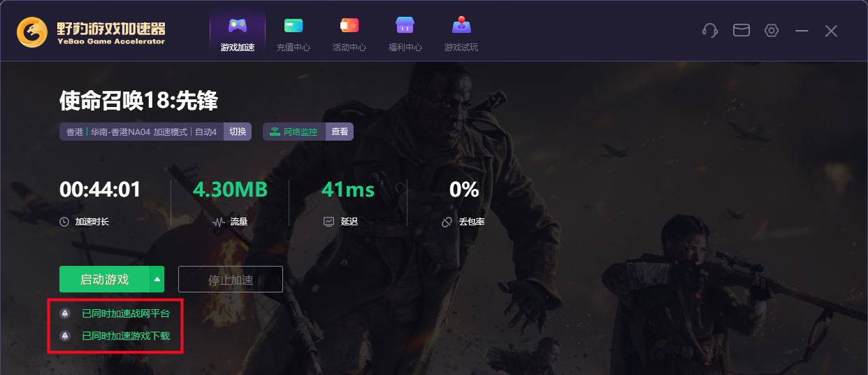The image size is (868, 375).
Task: Click the 停止加速 stop button
Action: [x=231, y=279]
